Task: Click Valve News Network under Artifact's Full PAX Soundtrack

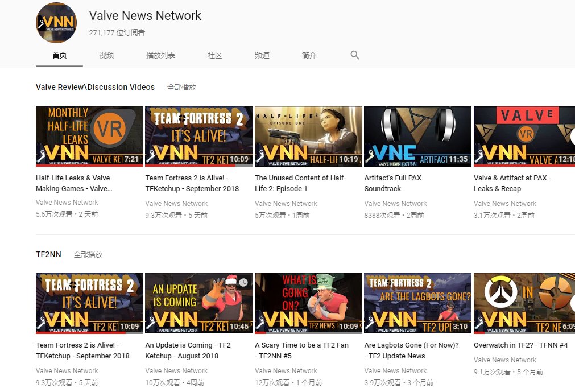Action: 395,204
